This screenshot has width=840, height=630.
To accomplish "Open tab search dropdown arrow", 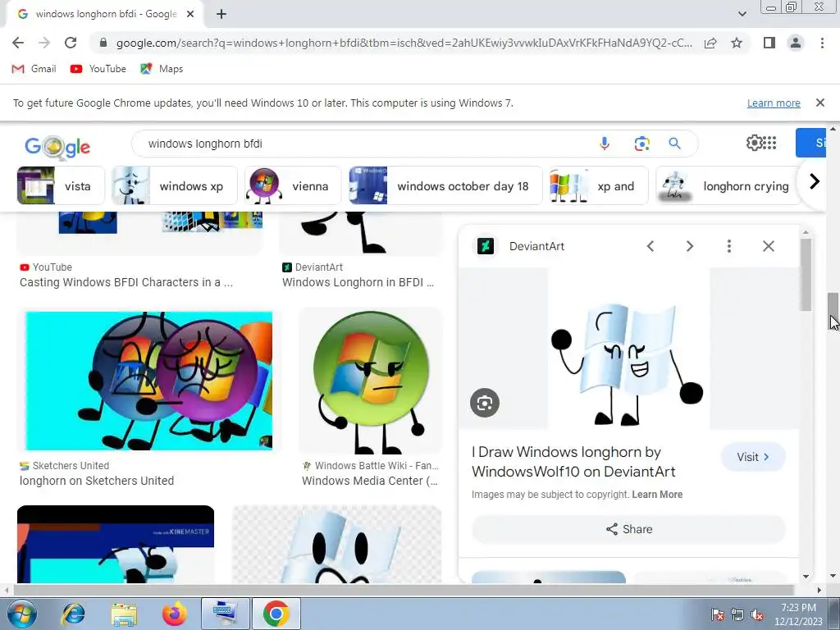I will [x=742, y=14].
